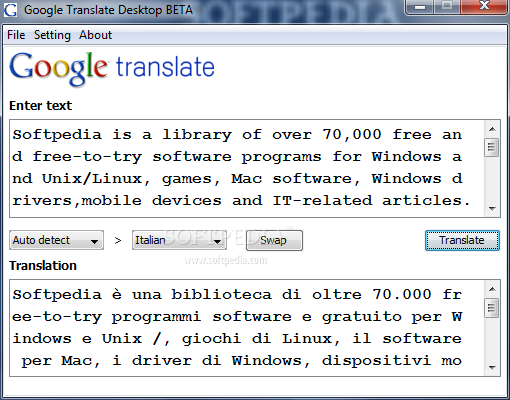The image size is (510, 400).
Task: Click the Enter text scrollbar up arrow
Action: coord(492,129)
